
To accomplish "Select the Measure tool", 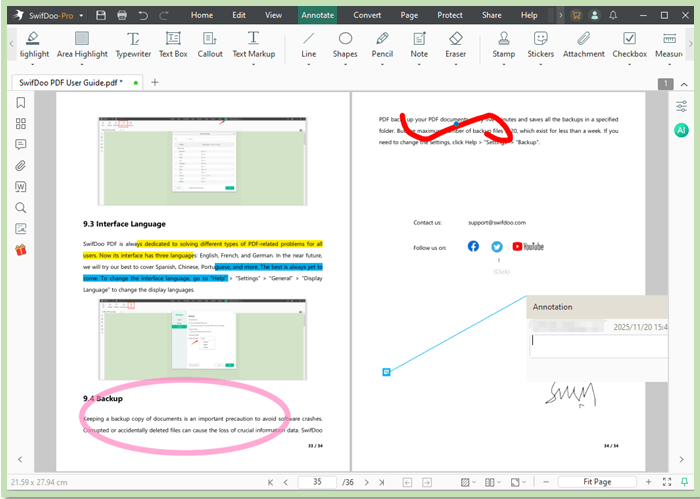I will pos(669,45).
